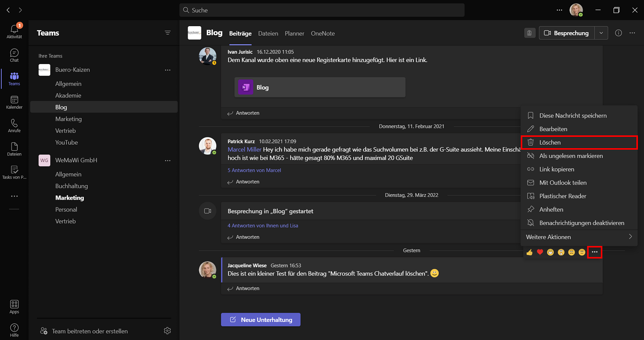
Task: Navigate forward with the right arrow
Action: click(x=21, y=10)
